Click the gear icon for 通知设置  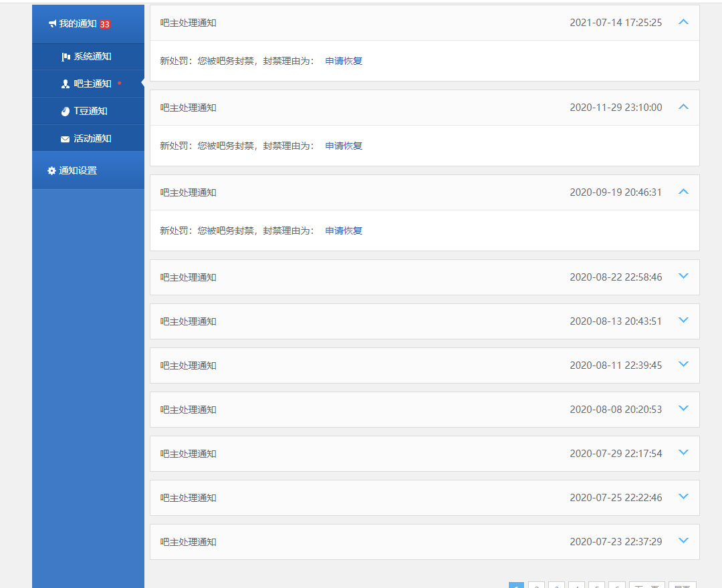[x=51, y=171]
